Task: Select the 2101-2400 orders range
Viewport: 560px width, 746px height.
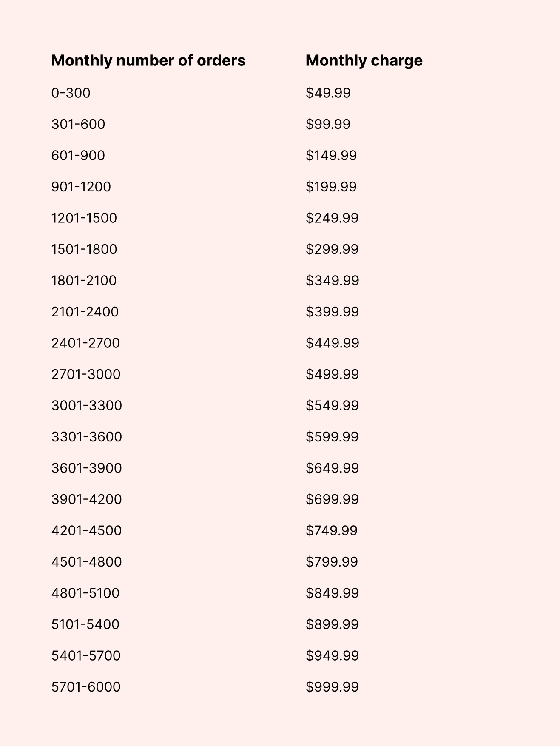Action: click(85, 312)
